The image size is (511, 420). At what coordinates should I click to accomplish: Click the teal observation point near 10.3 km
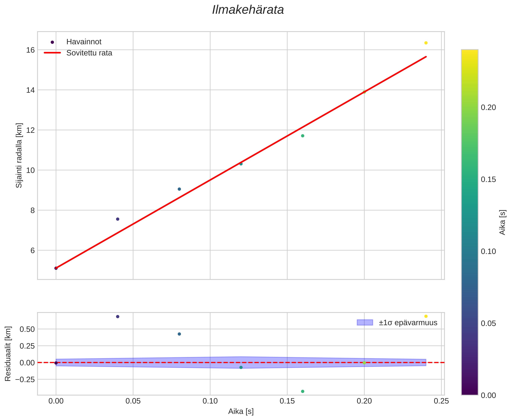pyautogui.click(x=241, y=164)
